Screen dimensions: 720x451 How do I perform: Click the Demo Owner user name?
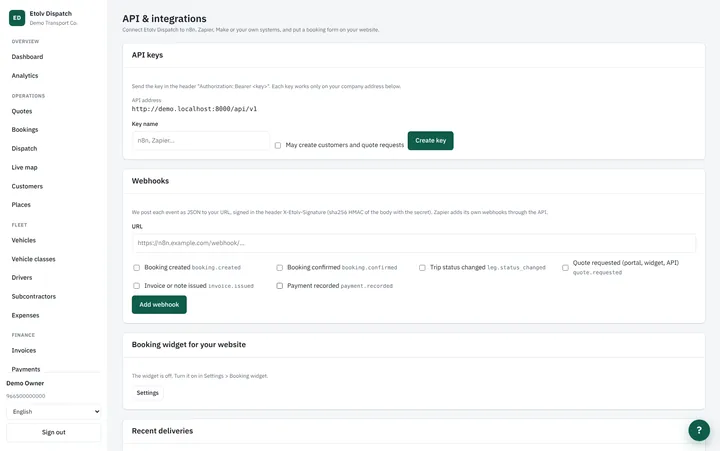tap(25, 383)
